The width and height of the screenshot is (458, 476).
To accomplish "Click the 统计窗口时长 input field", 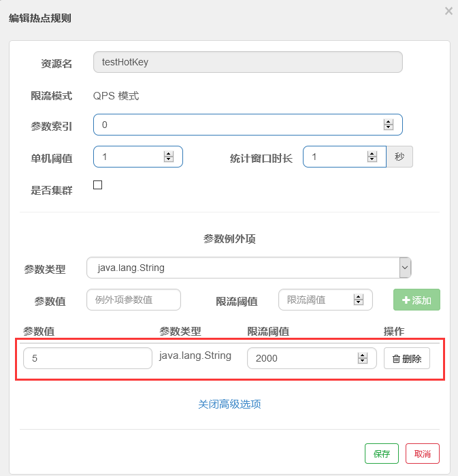I will click(x=335, y=157).
